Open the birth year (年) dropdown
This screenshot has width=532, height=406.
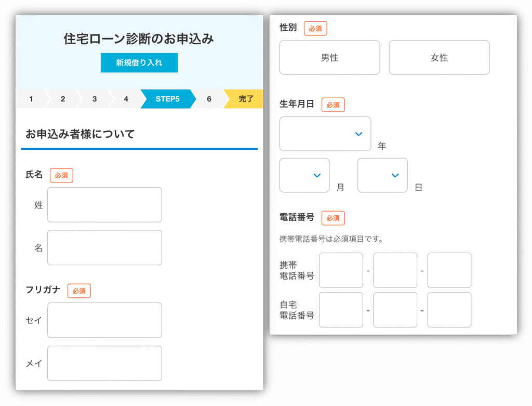[x=325, y=134]
